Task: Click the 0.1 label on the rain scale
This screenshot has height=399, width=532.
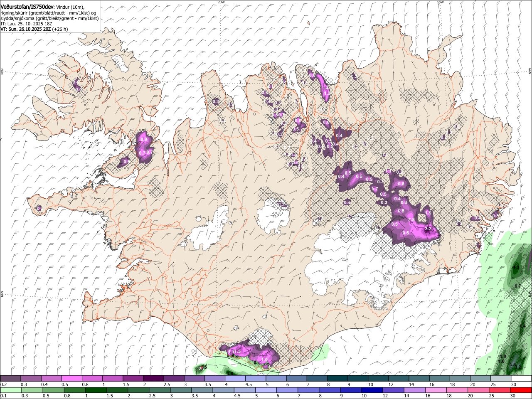Action: (x=3, y=396)
